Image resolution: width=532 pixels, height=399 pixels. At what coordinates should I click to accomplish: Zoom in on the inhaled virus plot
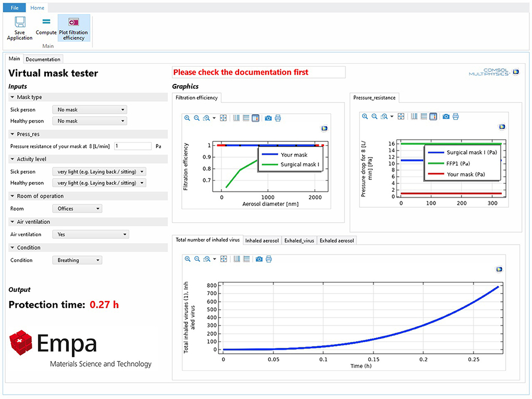tap(188, 259)
